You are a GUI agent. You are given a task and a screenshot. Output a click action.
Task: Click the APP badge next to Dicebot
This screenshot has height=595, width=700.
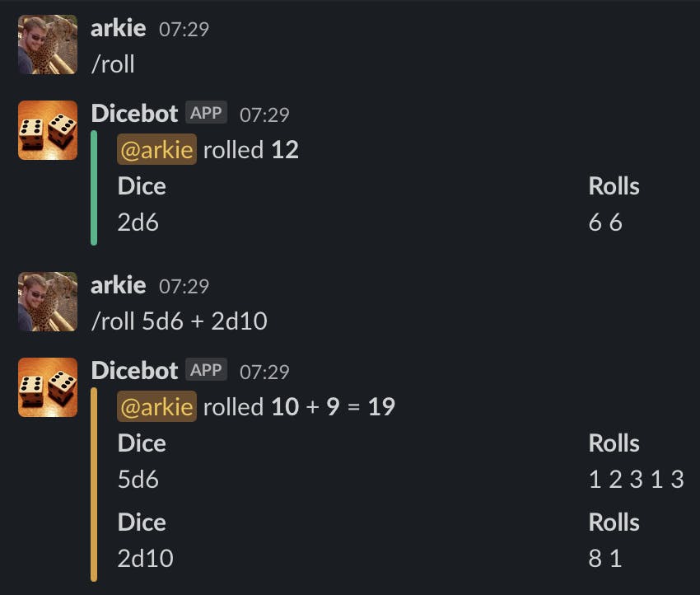click(204, 113)
